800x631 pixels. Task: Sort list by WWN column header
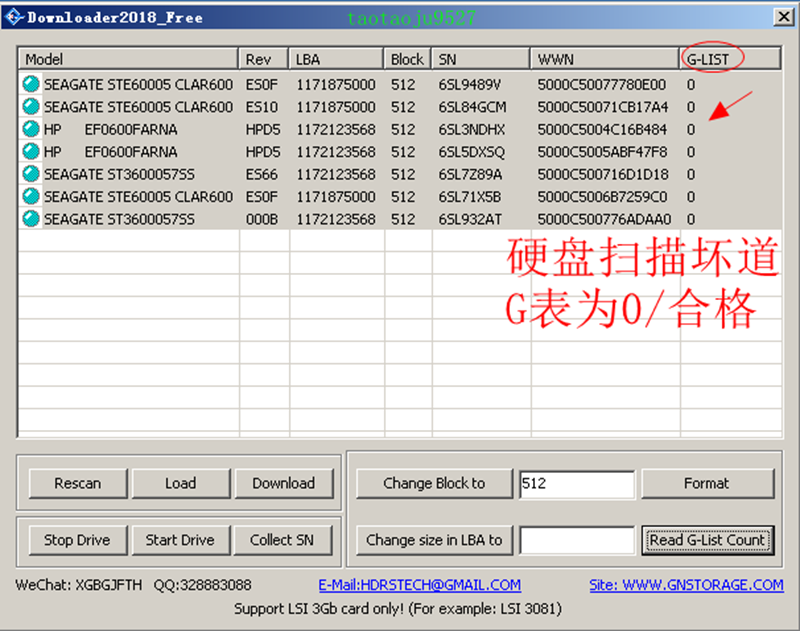click(605, 59)
